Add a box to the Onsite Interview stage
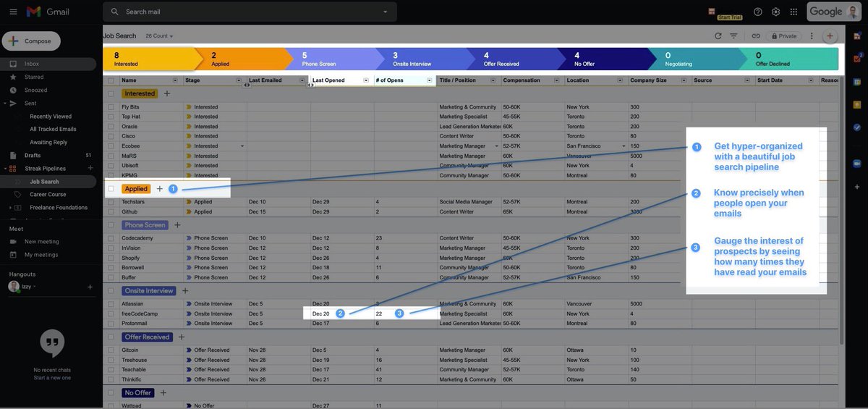This screenshot has height=409, width=868. pos(185,291)
